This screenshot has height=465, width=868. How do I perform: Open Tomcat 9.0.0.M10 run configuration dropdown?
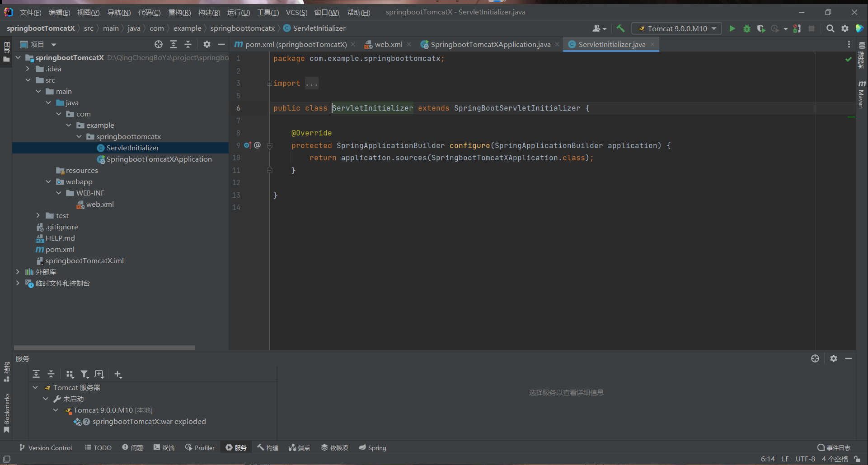676,28
